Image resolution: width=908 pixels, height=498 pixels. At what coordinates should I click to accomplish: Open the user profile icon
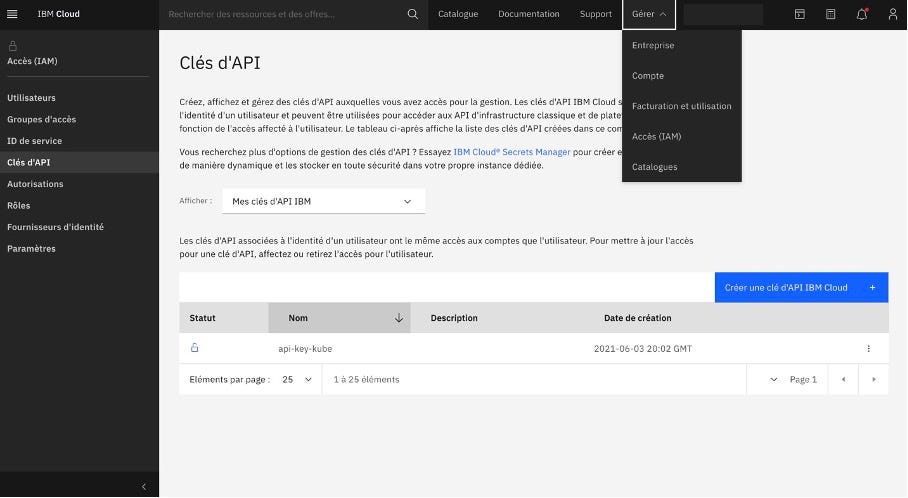tap(892, 14)
